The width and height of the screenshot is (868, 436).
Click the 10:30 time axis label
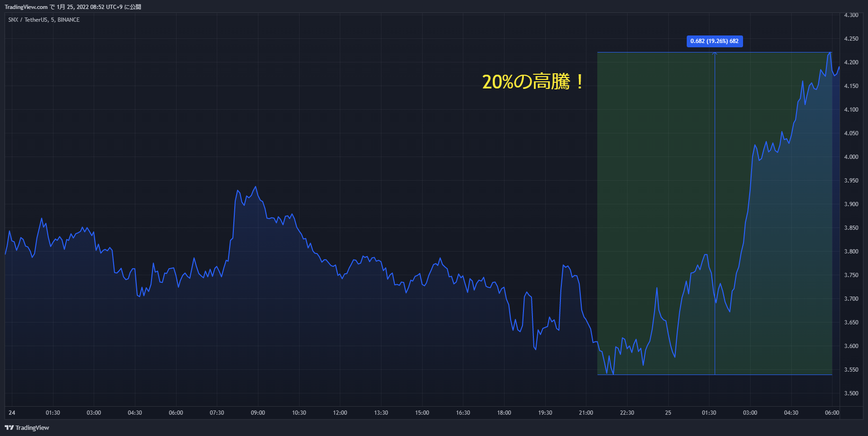pos(299,413)
